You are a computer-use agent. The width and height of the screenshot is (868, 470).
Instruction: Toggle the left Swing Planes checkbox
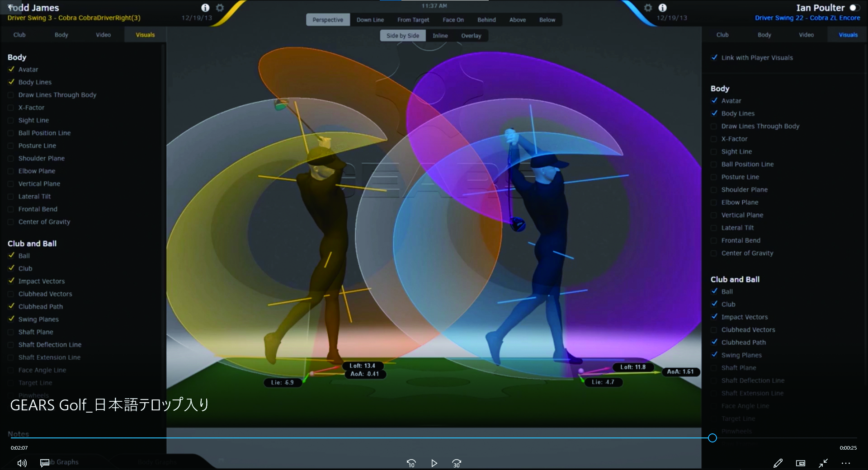[11, 319]
